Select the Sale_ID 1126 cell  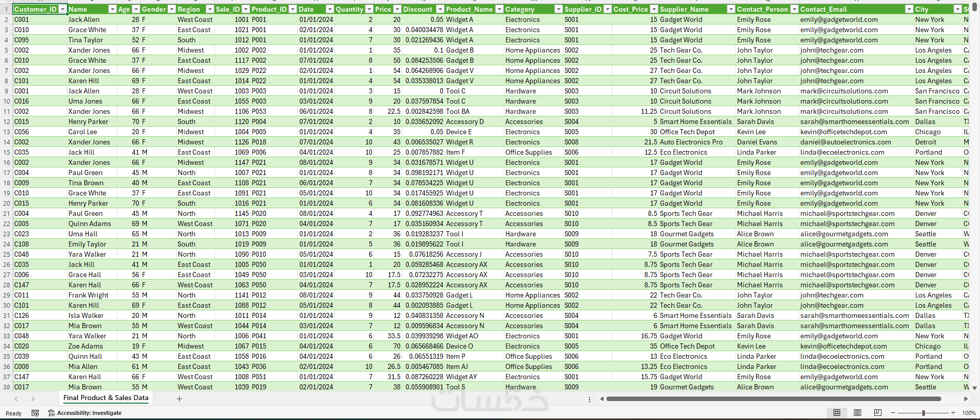pos(232,142)
